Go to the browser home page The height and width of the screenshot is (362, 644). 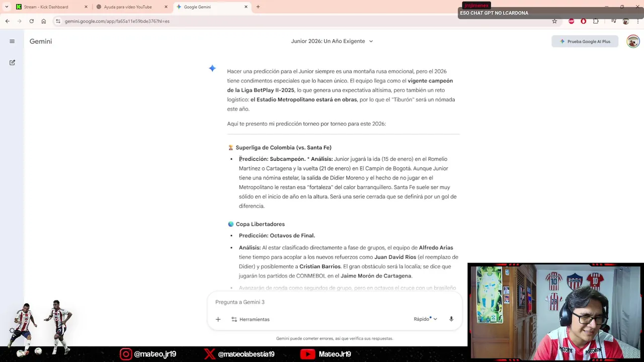coord(44,21)
